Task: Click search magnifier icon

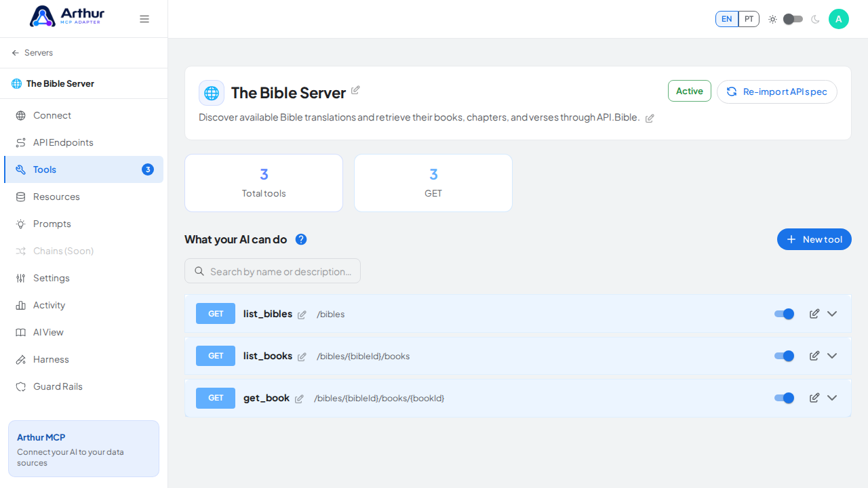Action: click(x=199, y=271)
